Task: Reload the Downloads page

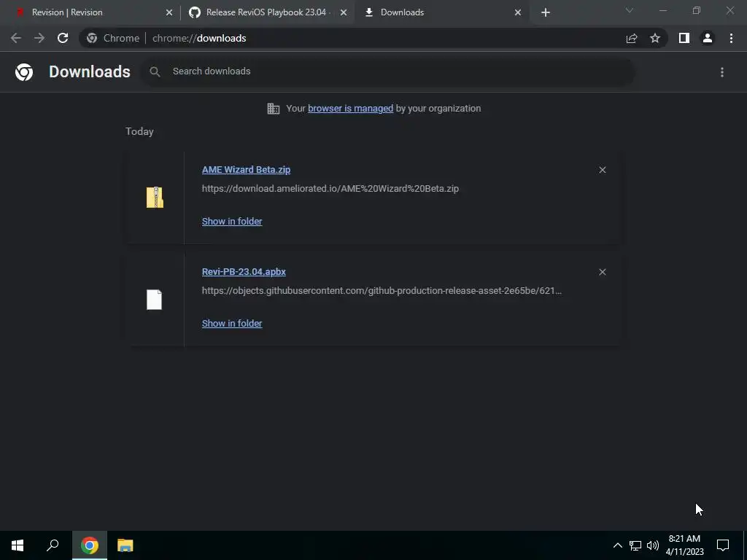Action: (63, 38)
